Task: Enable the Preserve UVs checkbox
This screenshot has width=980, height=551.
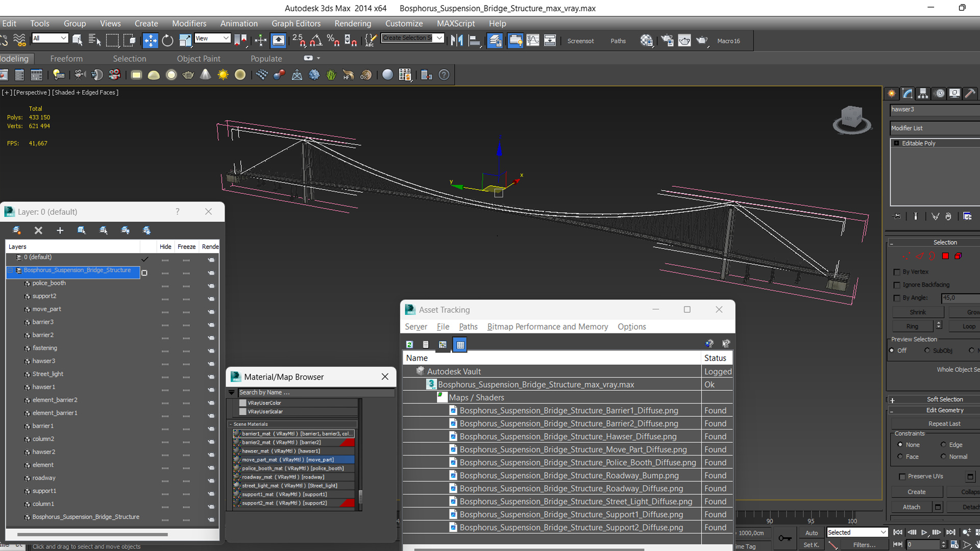Action: coord(902,477)
